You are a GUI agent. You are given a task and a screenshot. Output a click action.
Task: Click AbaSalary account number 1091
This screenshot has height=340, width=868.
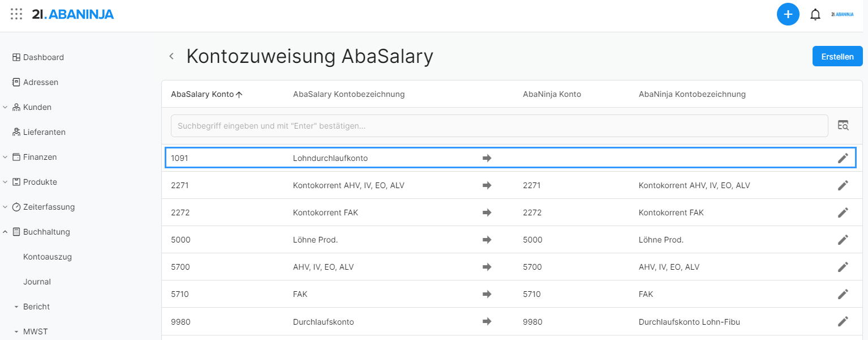click(x=179, y=158)
